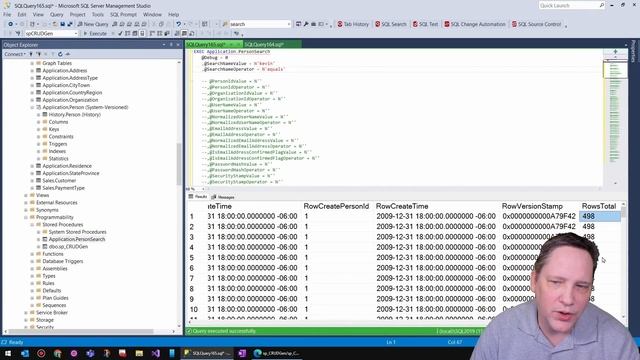The width and height of the screenshot is (640, 360).
Task: Click the RowCreatePersonId column header
Action: point(336,207)
